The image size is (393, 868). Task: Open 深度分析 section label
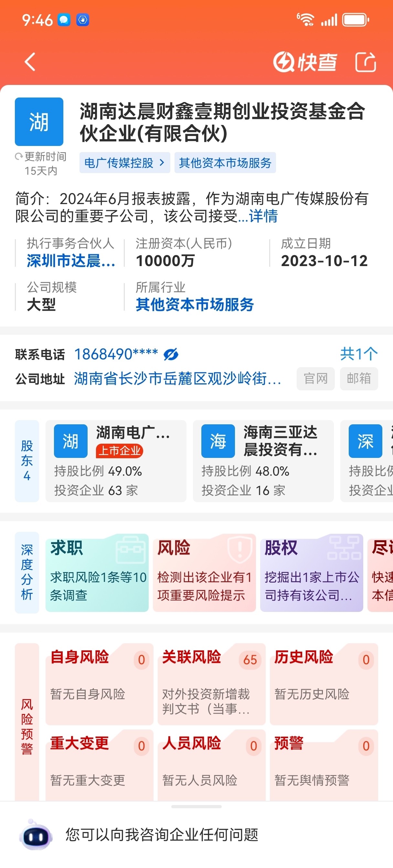(27, 573)
